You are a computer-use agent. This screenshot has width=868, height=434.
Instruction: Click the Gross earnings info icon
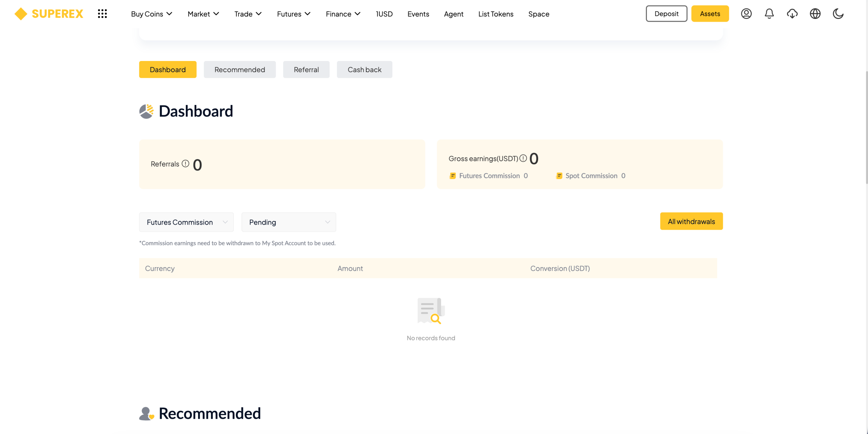coord(523,158)
